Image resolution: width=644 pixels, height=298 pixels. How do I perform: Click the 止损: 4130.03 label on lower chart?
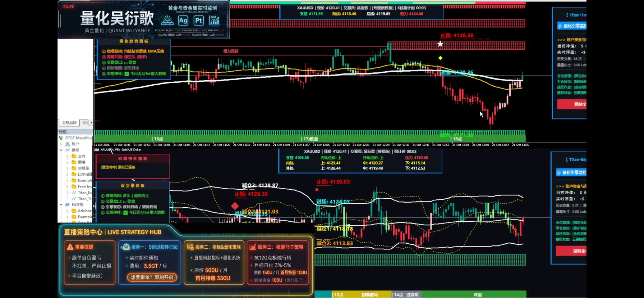tap(333, 182)
